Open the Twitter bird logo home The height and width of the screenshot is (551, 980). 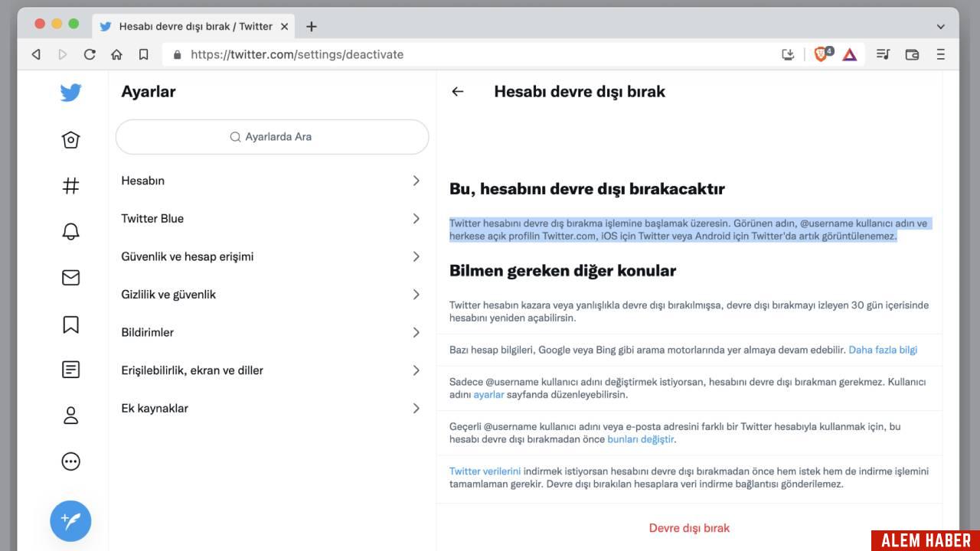pos(70,93)
